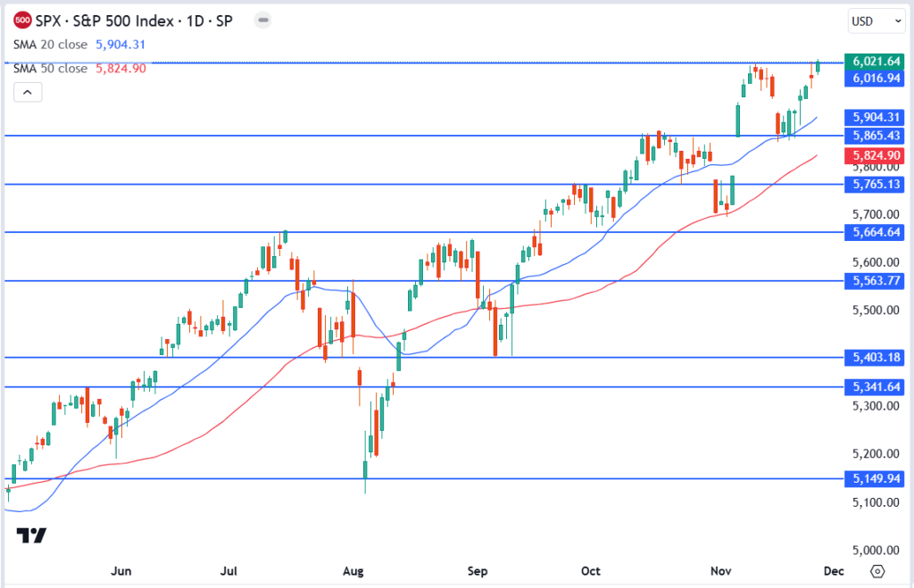Click the green current price label 6,021.64
Image resolution: width=914 pixels, height=588 pixels.
tap(875, 62)
